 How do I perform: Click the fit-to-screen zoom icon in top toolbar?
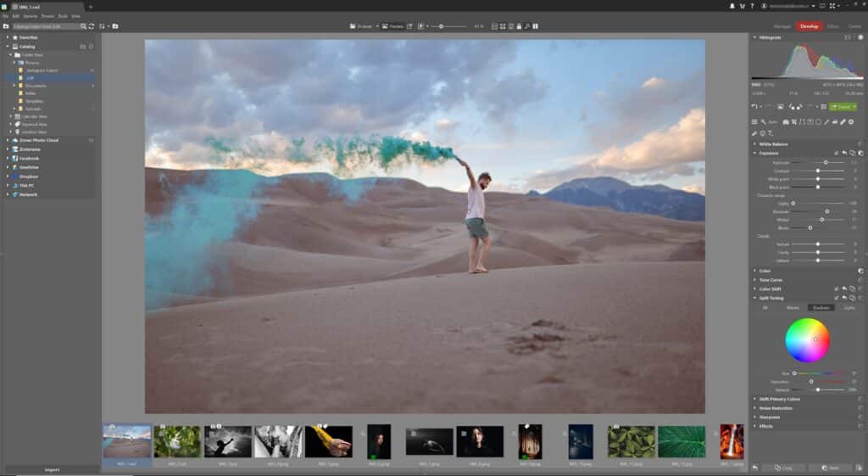(503, 26)
